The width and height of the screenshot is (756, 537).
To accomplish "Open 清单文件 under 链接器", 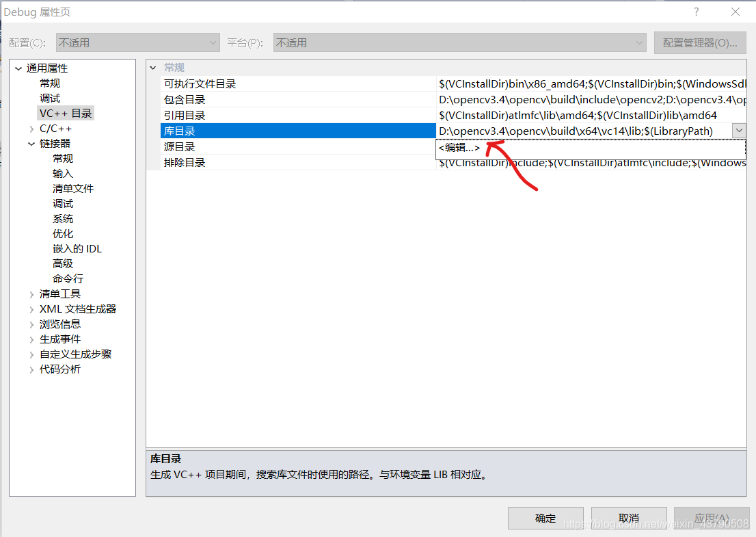I will click(x=73, y=189).
